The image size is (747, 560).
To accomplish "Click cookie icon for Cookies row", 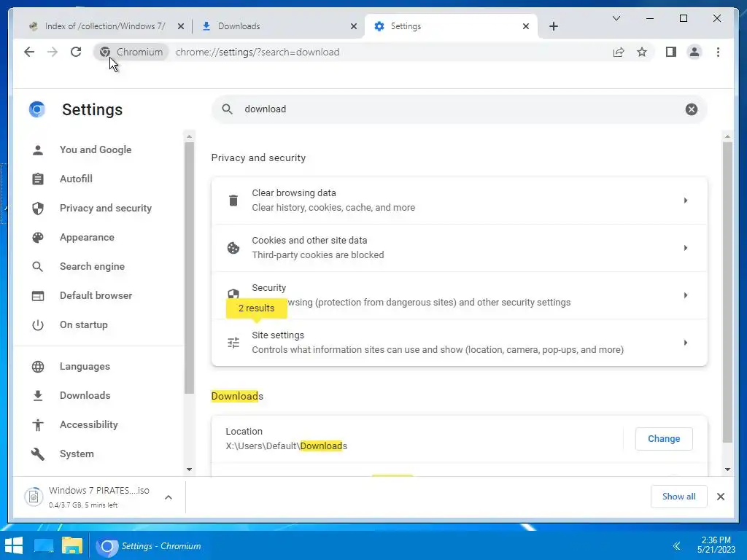I will tap(233, 248).
